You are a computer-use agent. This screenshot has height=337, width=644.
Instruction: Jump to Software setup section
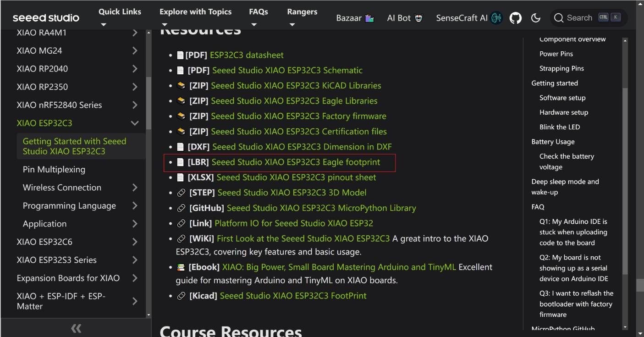point(562,98)
